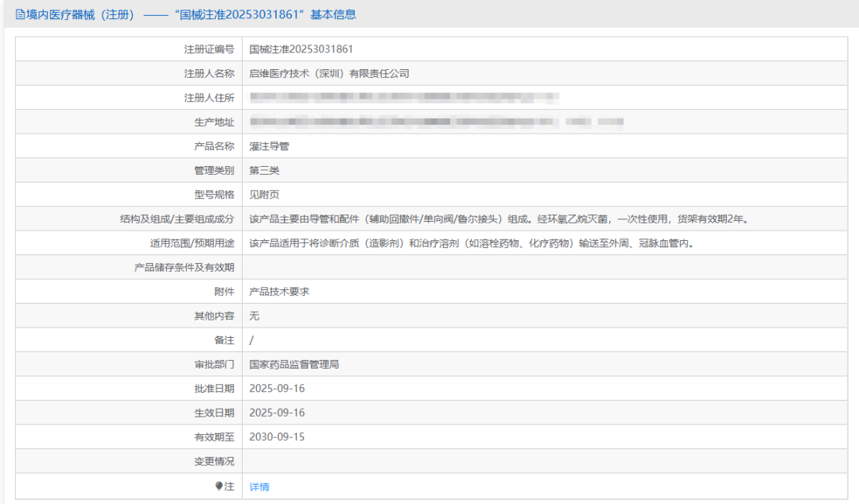Click approval department 国家药品监督管理局
The image size is (859, 504).
pyautogui.click(x=294, y=364)
